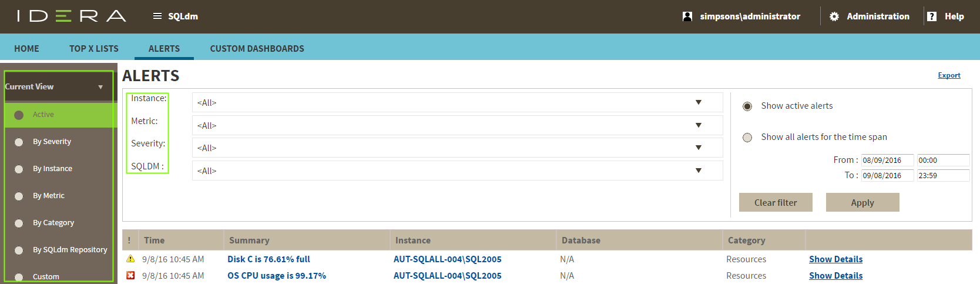980x284 pixels.
Task: Click the From date field 08/09/2016
Action: point(887,160)
